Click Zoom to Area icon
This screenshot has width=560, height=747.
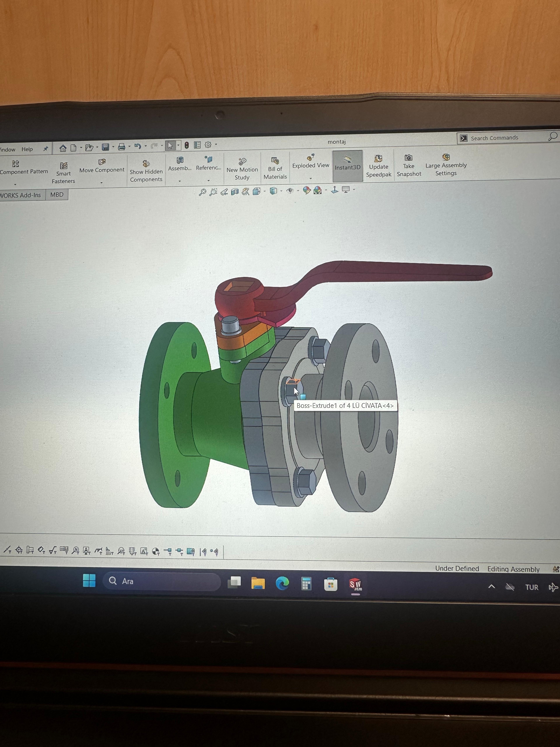click(213, 192)
